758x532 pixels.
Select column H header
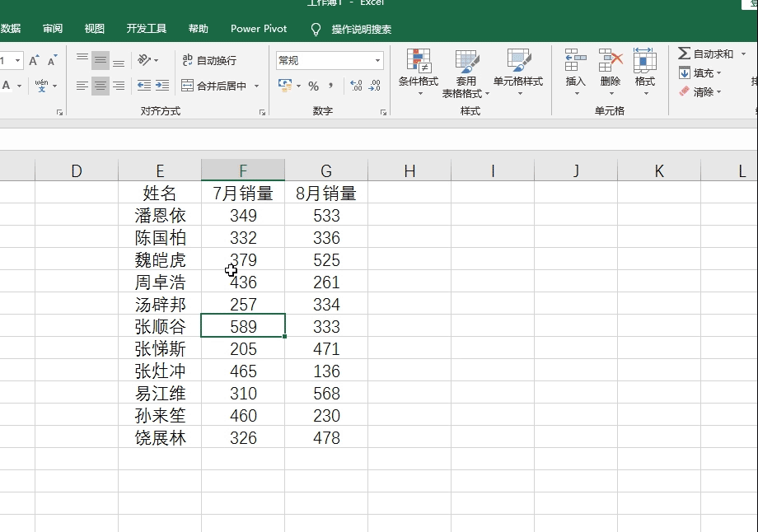409,170
